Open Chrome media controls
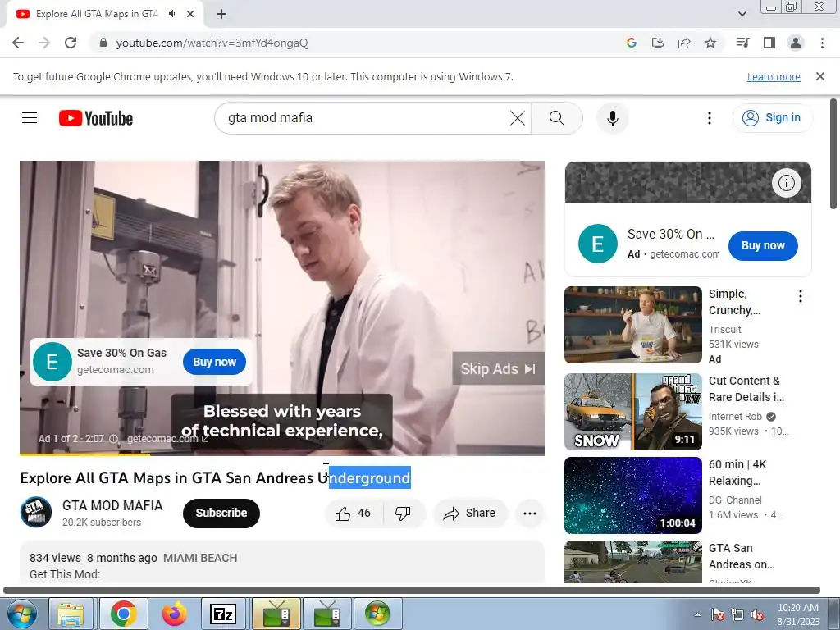 743,43
